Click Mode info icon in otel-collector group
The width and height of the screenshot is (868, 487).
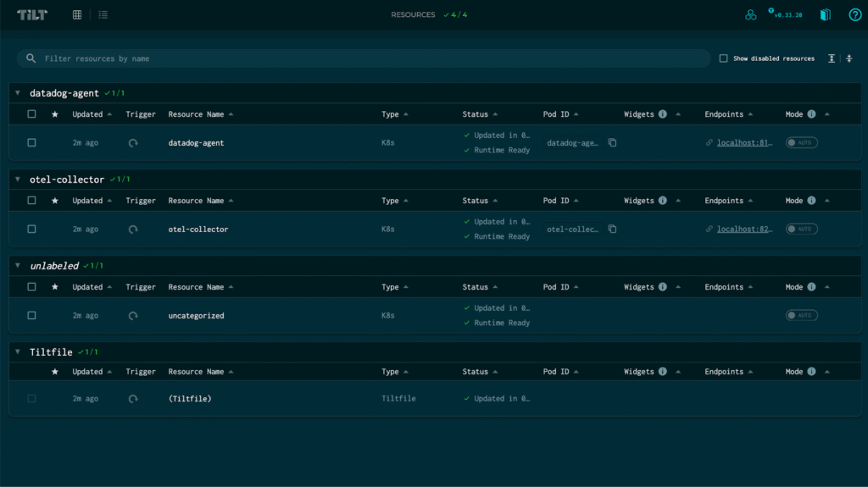(x=811, y=201)
